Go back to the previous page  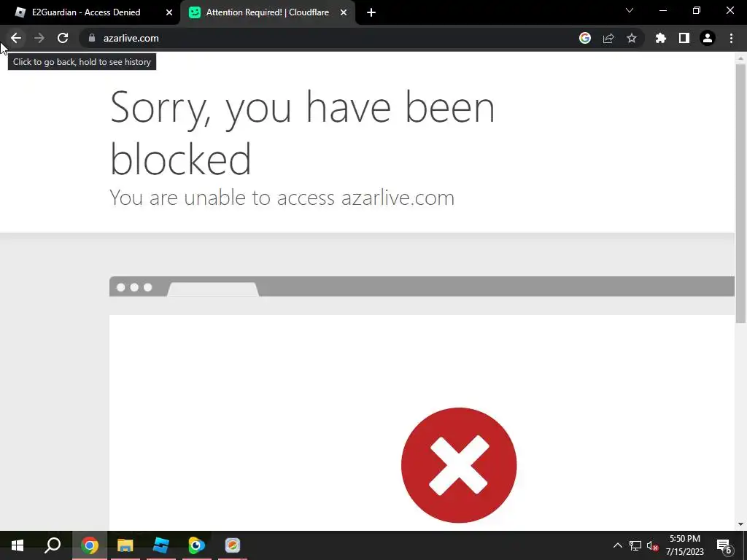pyautogui.click(x=16, y=38)
